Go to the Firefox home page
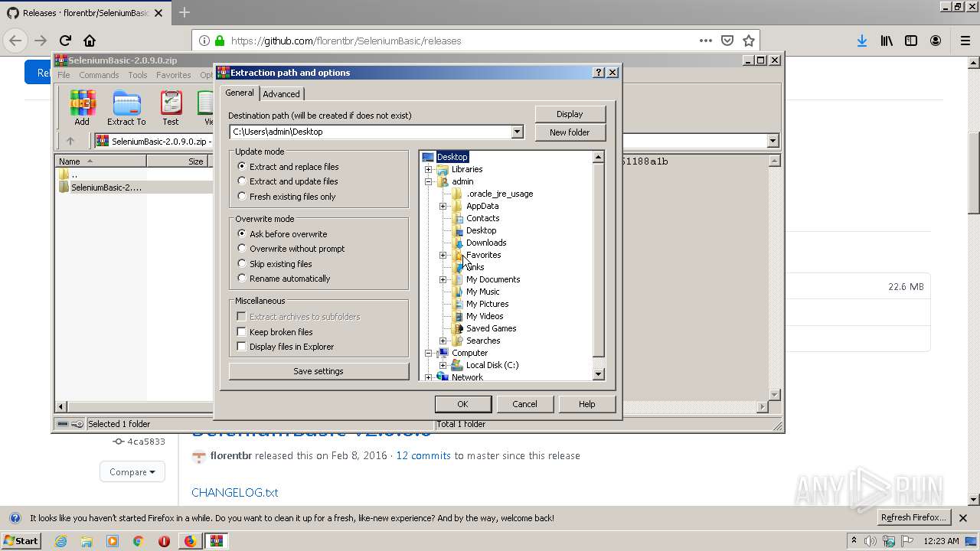The height and width of the screenshot is (551, 980). tap(90, 41)
